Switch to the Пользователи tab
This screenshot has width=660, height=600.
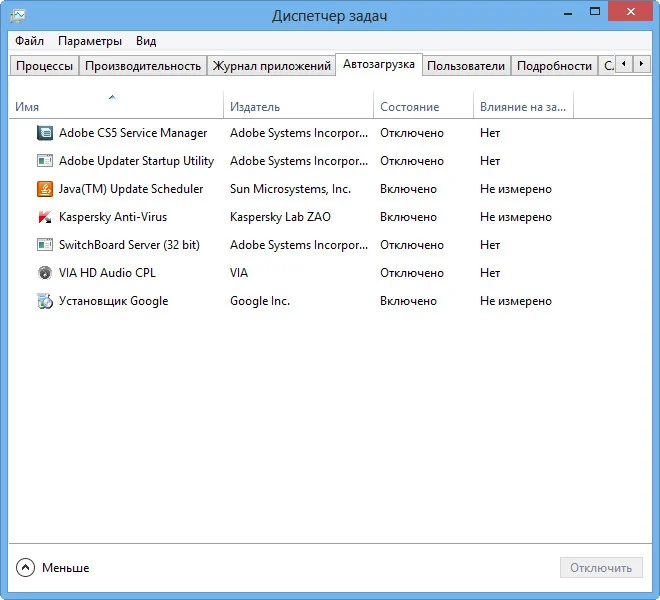coord(466,66)
